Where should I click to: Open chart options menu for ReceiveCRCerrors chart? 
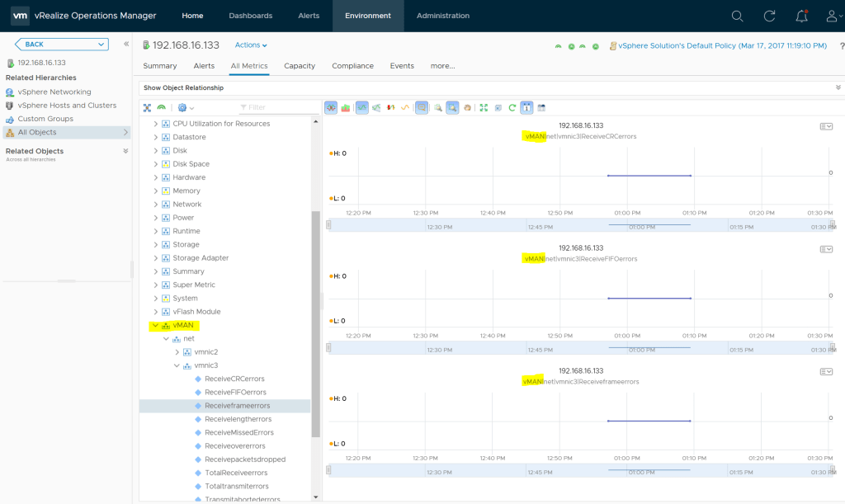click(x=826, y=126)
